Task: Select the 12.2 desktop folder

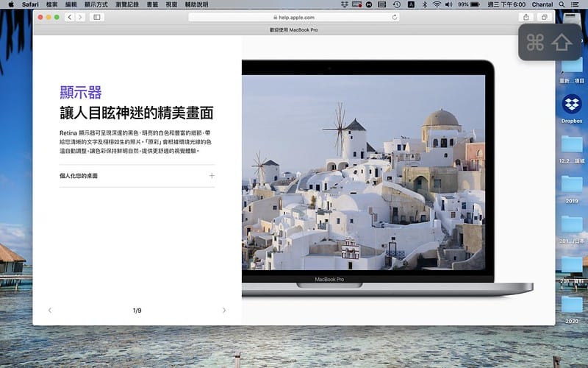Action: click(572, 149)
